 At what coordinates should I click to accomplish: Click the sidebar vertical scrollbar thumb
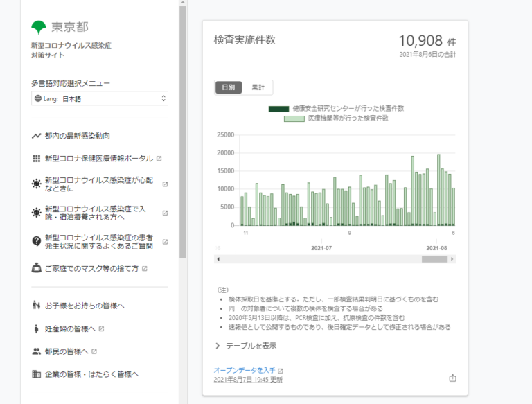coord(183,132)
